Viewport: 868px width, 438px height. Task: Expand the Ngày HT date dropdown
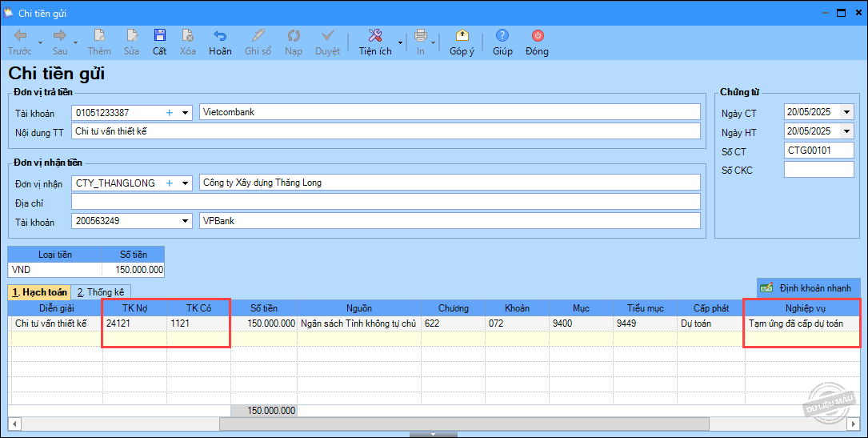click(x=846, y=131)
